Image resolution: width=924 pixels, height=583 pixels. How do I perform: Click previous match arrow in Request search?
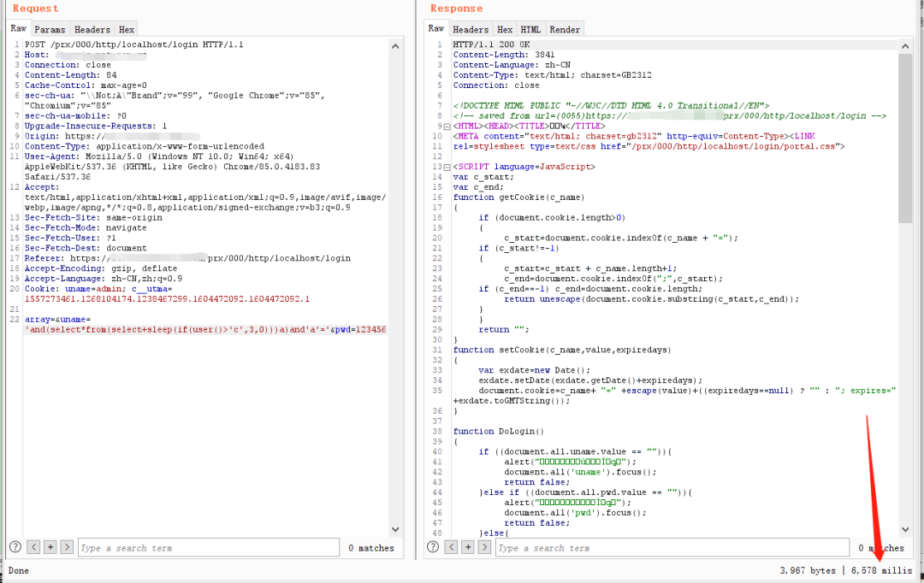click(x=33, y=547)
